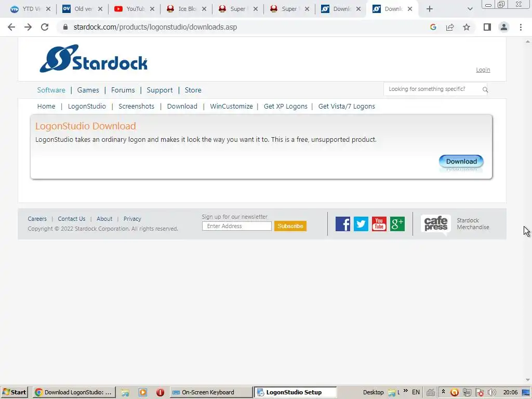Close the Ice Block tab
Screen dimensions: 532x399
tap(204, 9)
